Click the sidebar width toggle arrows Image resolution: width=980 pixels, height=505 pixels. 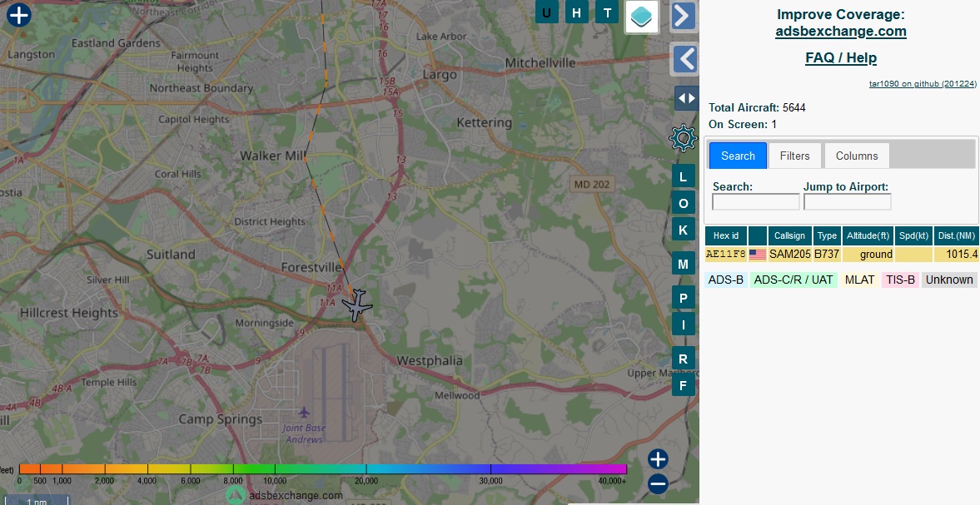[686, 98]
